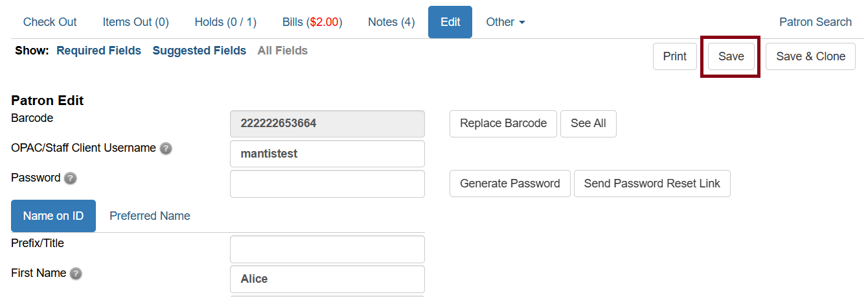The height and width of the screenshot is (297, 868).
Task: Click the See All button
Action: coord(588,123)
